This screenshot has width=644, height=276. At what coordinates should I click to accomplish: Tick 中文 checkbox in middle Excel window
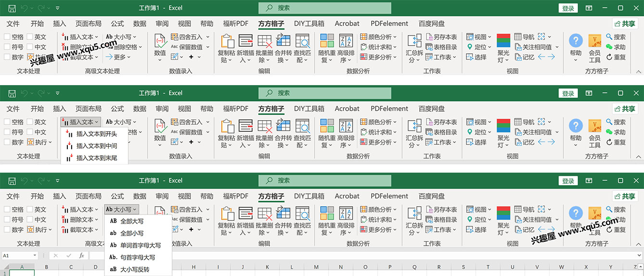click(30, 132)
